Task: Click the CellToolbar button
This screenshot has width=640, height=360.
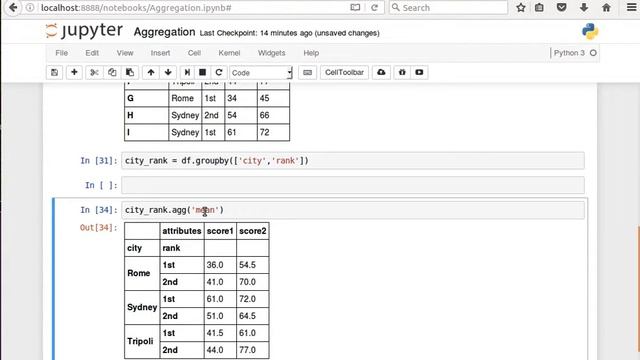Action: 344,73
